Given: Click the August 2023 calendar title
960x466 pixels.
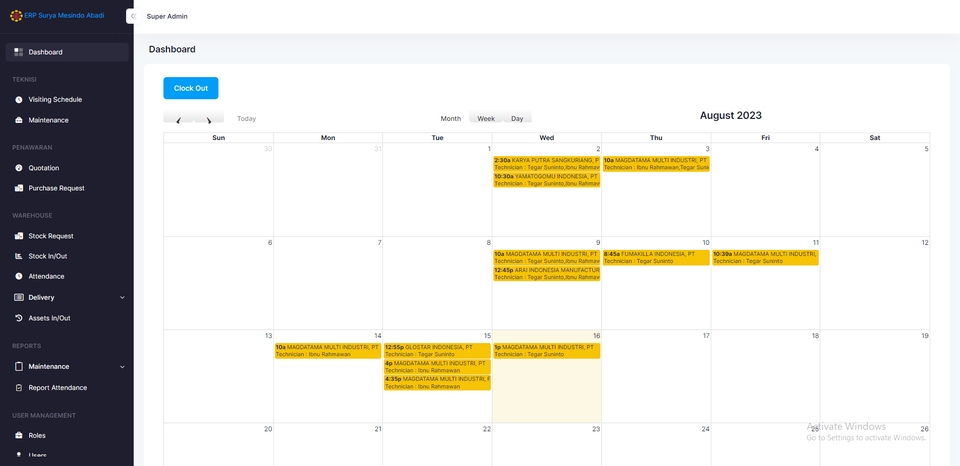Looking at the screenshot, I should point(730,115).
